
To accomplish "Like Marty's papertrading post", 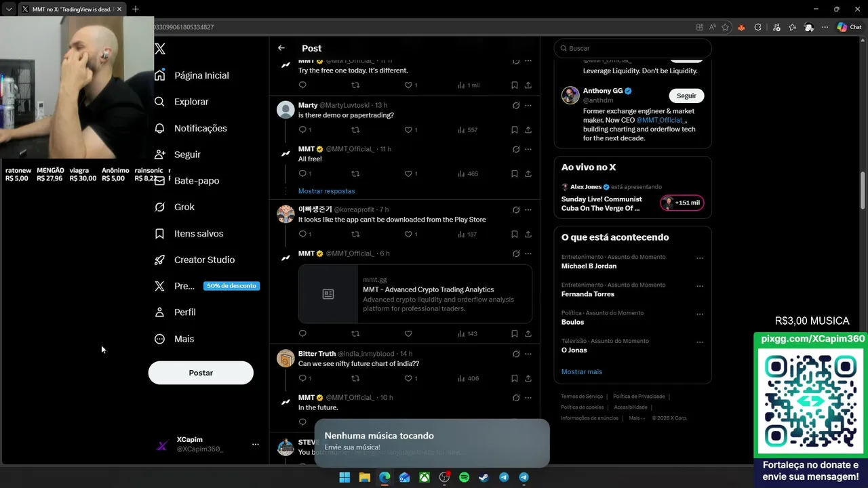I will (408, 129).
